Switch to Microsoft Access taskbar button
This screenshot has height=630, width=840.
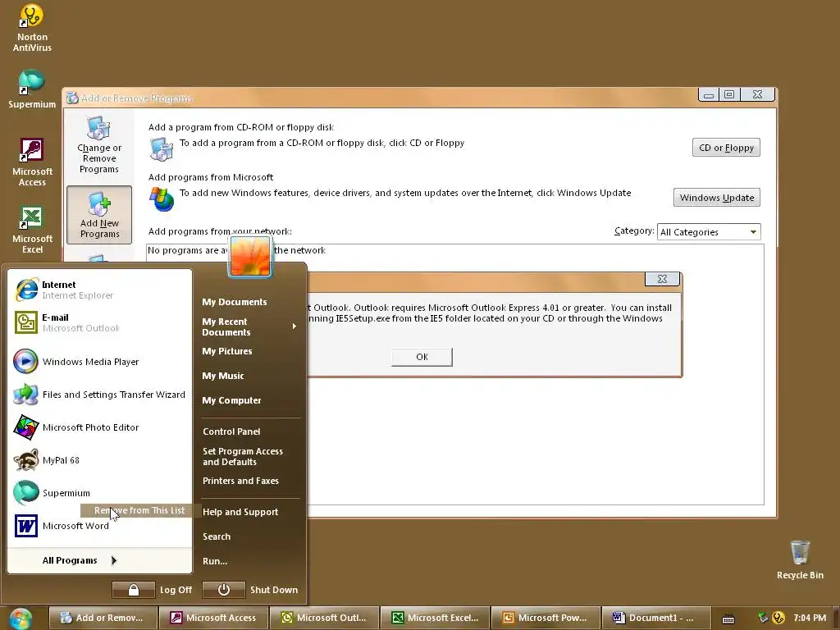pyautogui.click(x=214, y=618)
